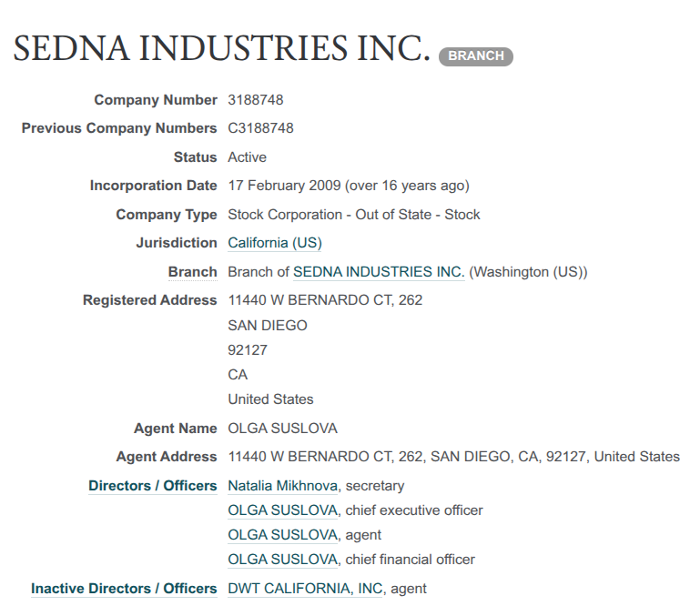Click the Inactive Directors / Officers link
690x616 pixels.
pos(124,589)
